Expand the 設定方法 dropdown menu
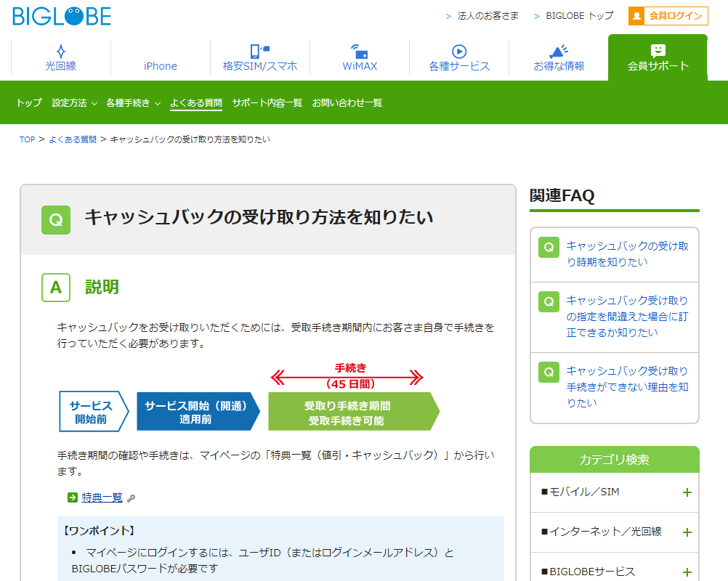This screenshot has height=581, width=728. click(74, 102)
